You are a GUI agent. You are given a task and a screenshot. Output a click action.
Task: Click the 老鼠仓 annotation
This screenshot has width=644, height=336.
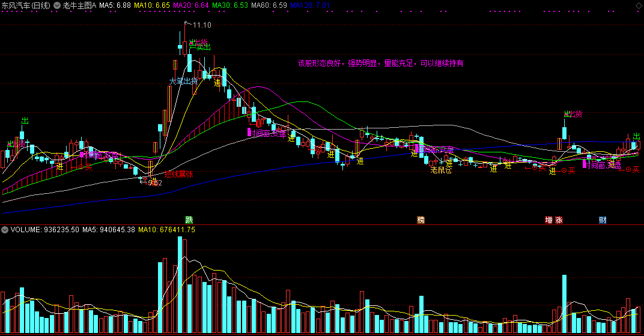(x=441, y=170)
